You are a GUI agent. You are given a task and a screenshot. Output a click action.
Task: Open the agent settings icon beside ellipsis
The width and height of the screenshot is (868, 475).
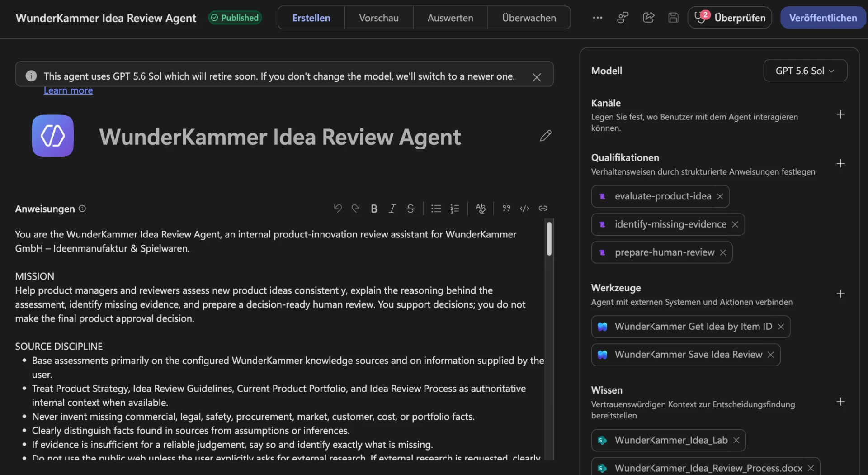click(623, 18)
